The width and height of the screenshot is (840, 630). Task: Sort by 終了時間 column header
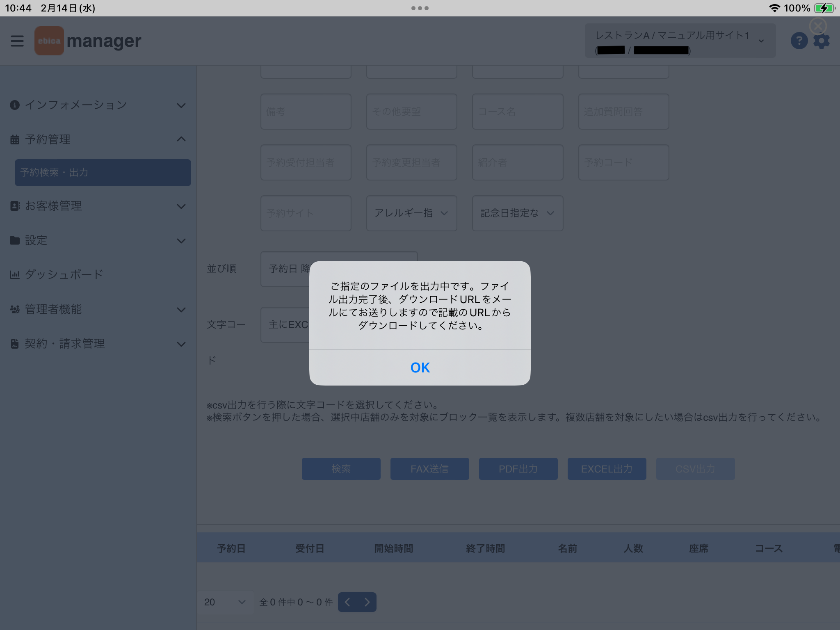coord(486,548)
